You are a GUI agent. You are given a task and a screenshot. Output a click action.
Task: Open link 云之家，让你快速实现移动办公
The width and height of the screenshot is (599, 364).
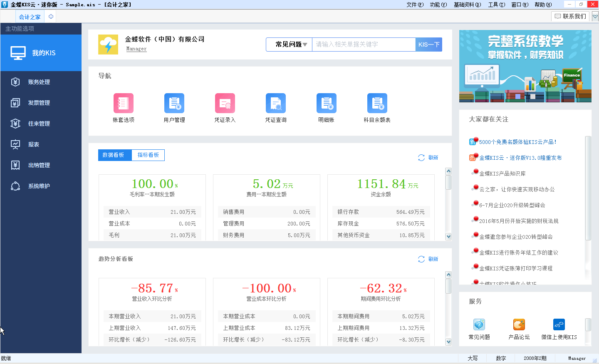tap(517, 189)
